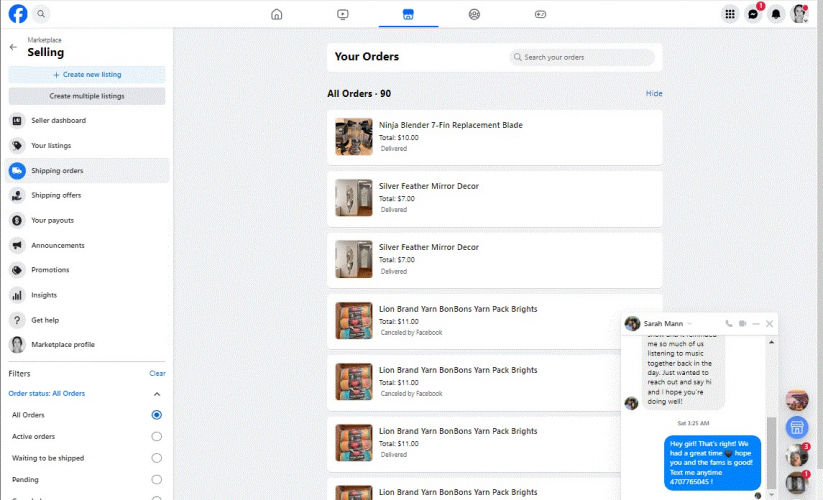Open Seller dashboard icon
The width and height of the screenshot is (823, 500).
click(17, 121)
